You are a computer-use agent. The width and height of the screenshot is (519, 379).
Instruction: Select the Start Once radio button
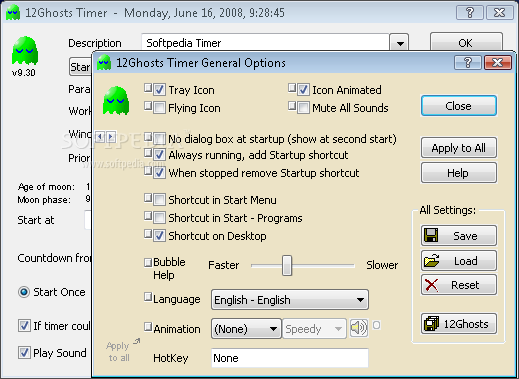coord(24,292)
